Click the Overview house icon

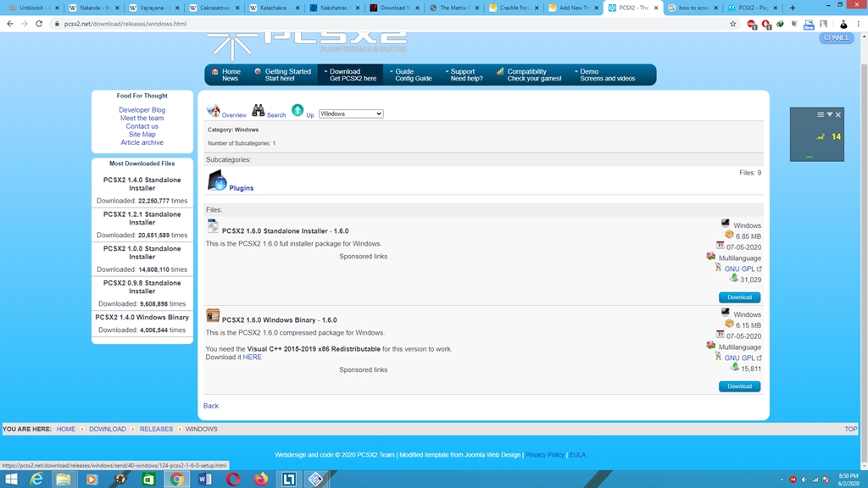tap(213, 111)
